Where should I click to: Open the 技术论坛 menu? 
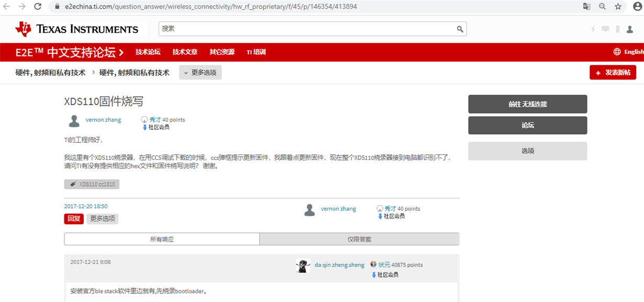(148, 52)
